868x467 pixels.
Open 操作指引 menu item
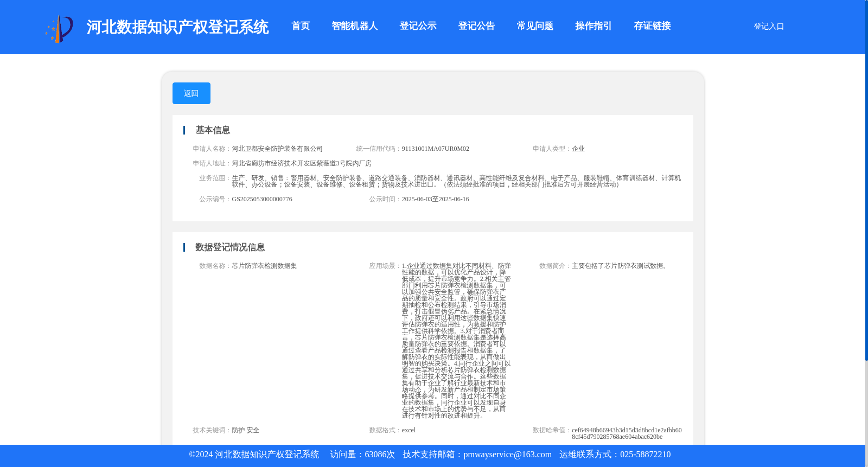593,26
